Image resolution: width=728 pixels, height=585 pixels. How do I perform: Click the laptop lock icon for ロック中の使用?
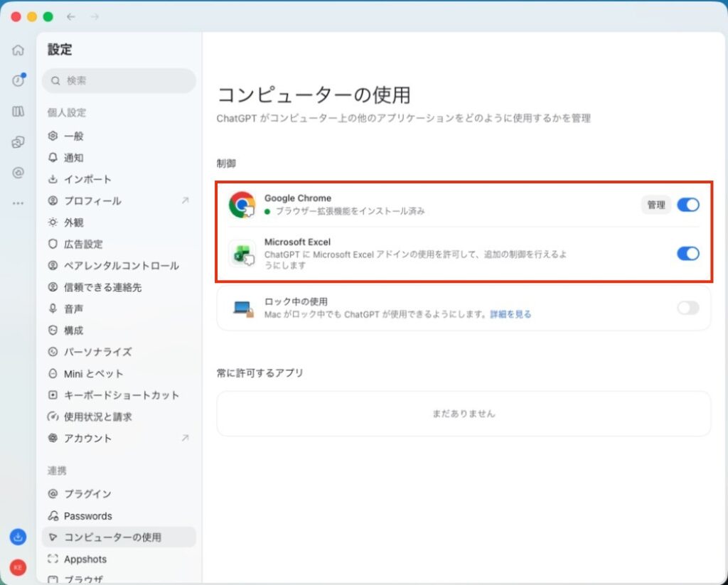pyautogui.click(x=243, y=308)
